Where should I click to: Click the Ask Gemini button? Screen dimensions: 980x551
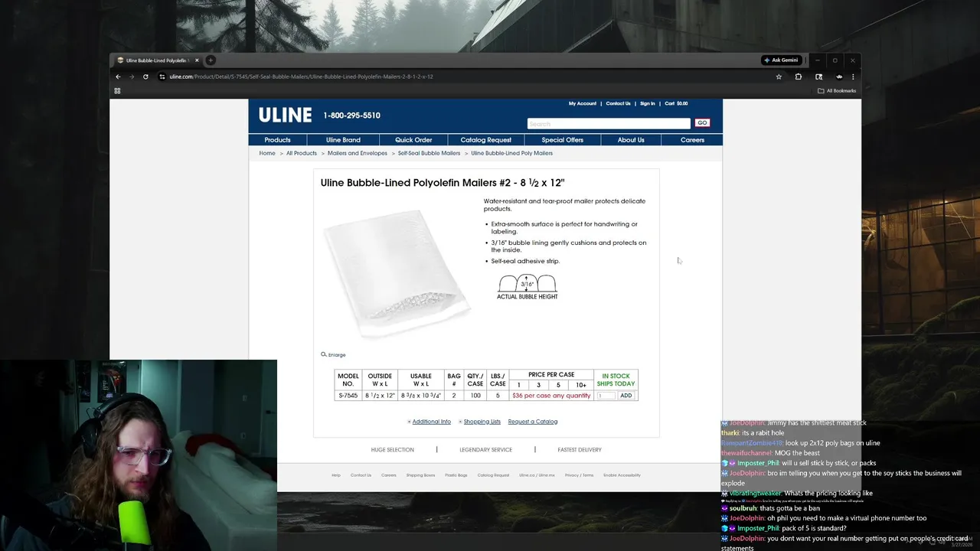coord(781,60)
